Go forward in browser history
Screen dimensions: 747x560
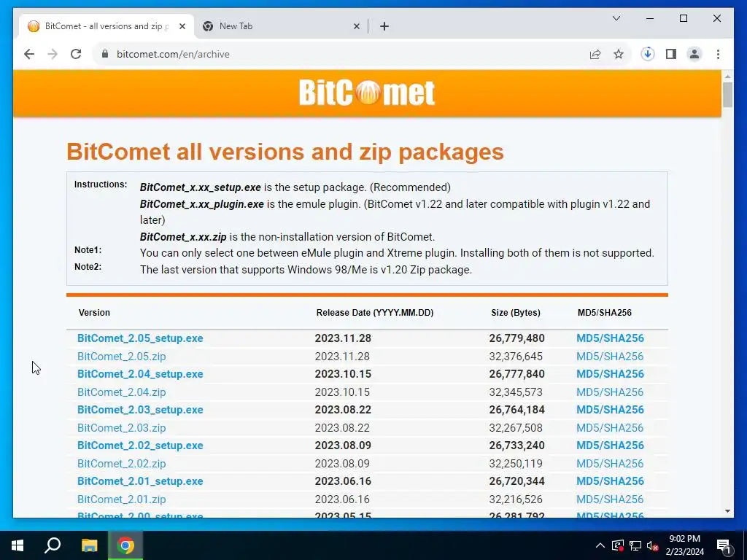tap(53, 54)
